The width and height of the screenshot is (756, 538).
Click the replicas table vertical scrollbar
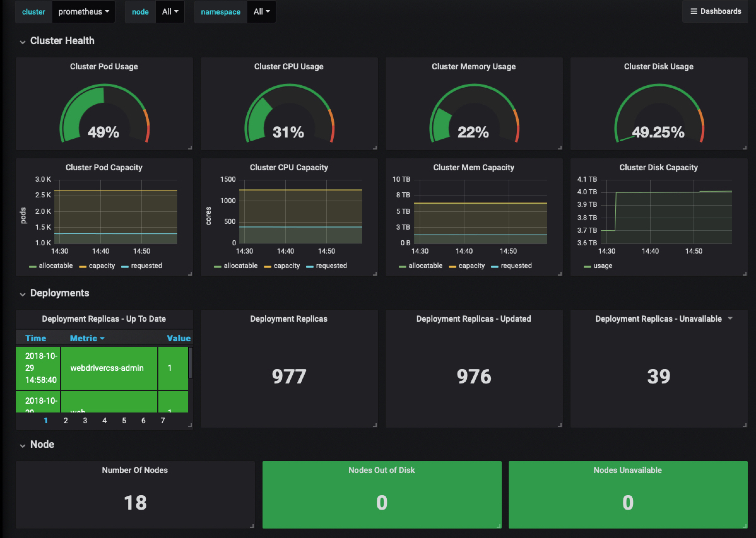190,363
